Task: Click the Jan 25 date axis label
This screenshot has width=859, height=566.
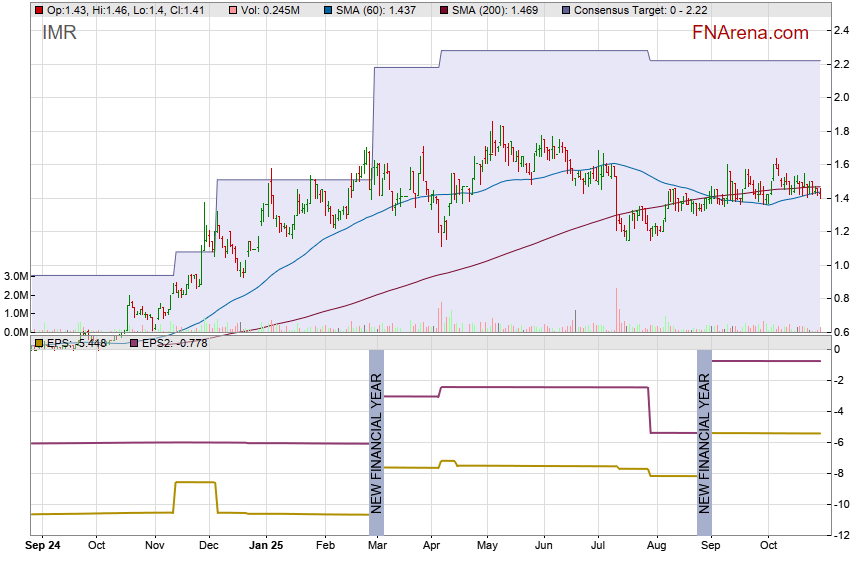Action: pos(266,546)
